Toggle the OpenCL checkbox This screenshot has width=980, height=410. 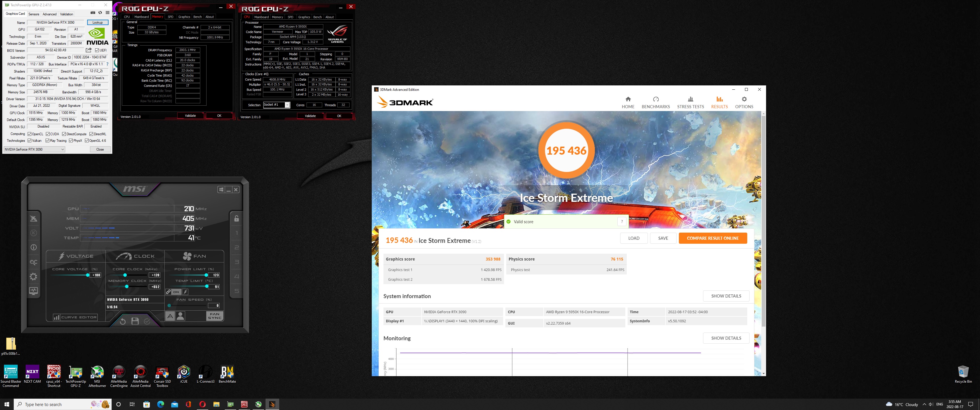29,134
